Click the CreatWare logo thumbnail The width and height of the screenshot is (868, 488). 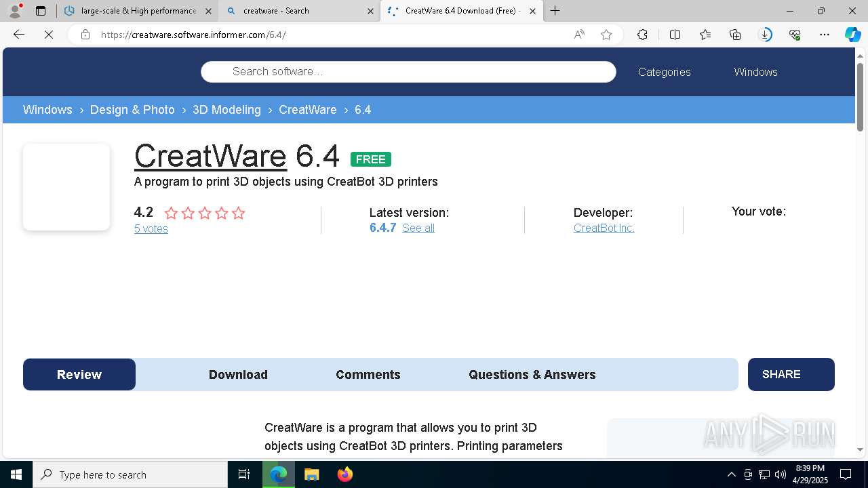[66, 187]
